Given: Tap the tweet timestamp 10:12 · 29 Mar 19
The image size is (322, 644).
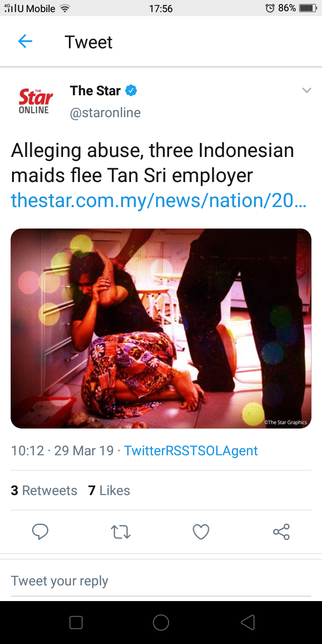Looking at the screenshot, I should (x=62, y=450).
